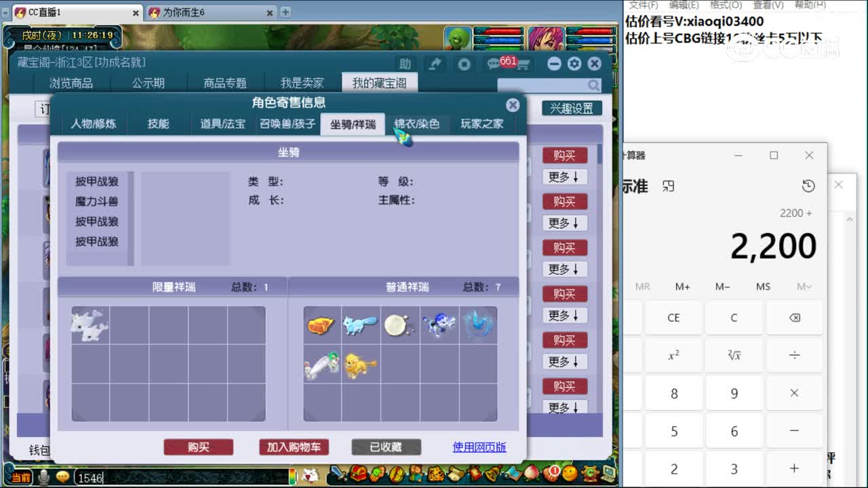Viewport: 868px width, 488px height.
Task: Click the microphone icon beside the chat input
Action: [x=43, y=476]
